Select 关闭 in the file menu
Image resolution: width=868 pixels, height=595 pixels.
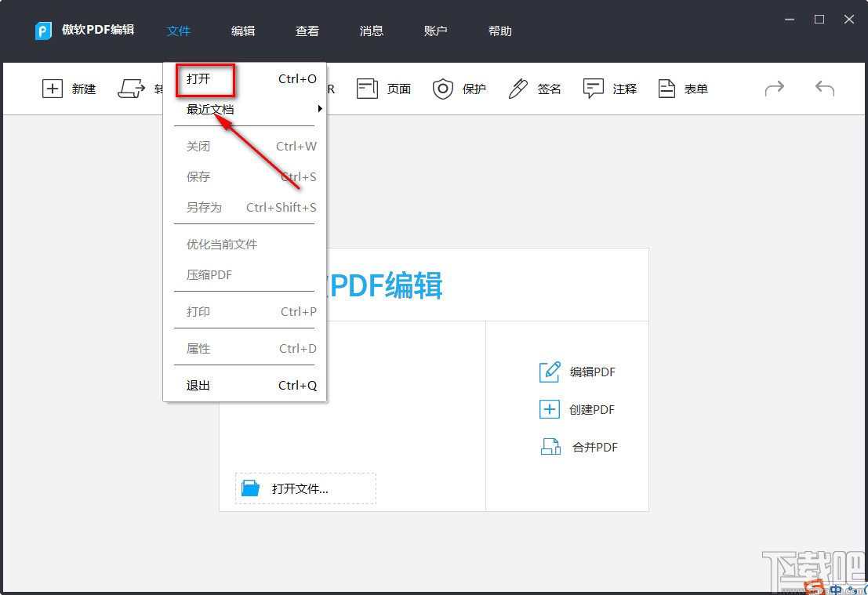245,147
